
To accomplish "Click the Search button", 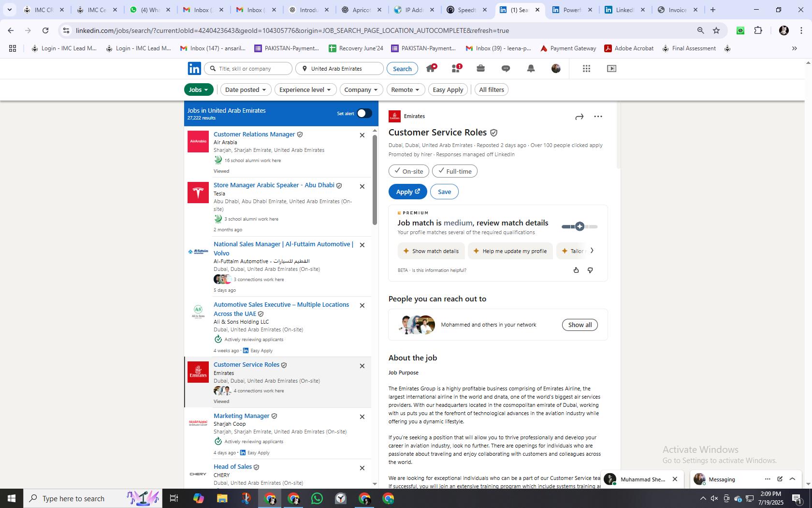I will tap(402, 69).
